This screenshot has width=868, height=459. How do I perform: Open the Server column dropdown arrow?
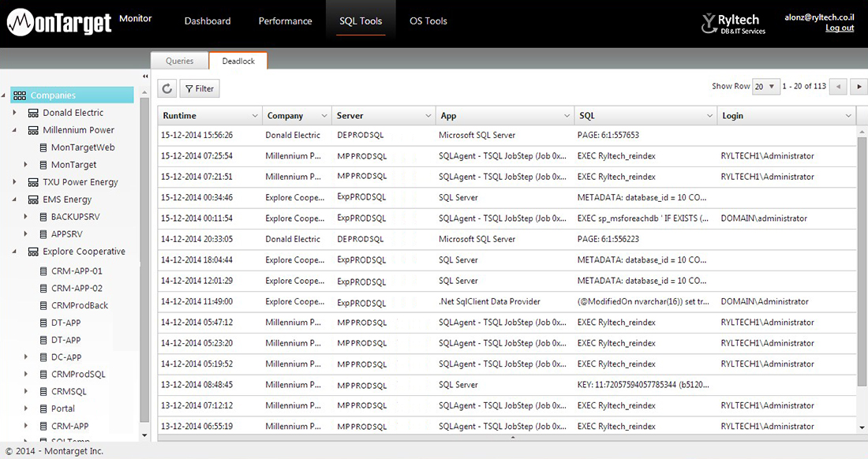pos(428,116)
